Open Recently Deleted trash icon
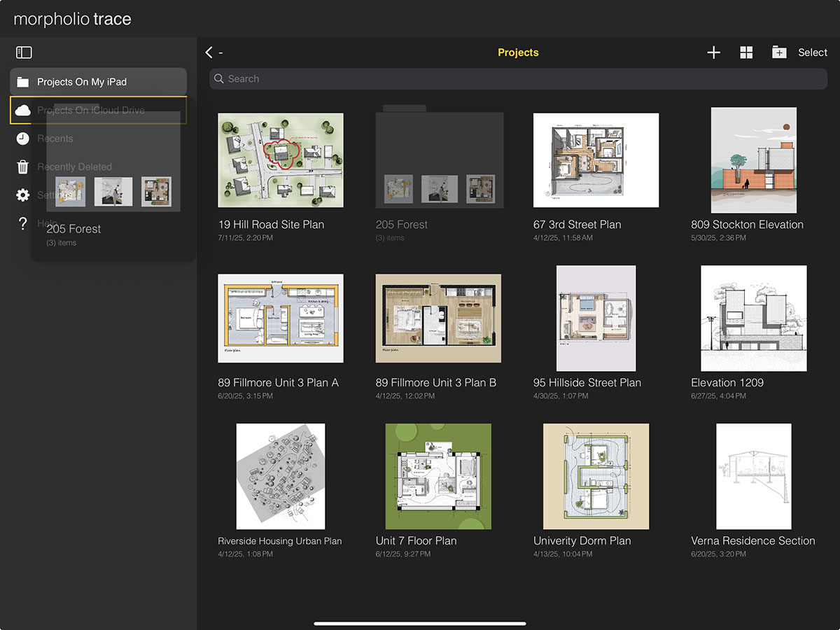This screenshot has width=840, height=630. point(22,167)
